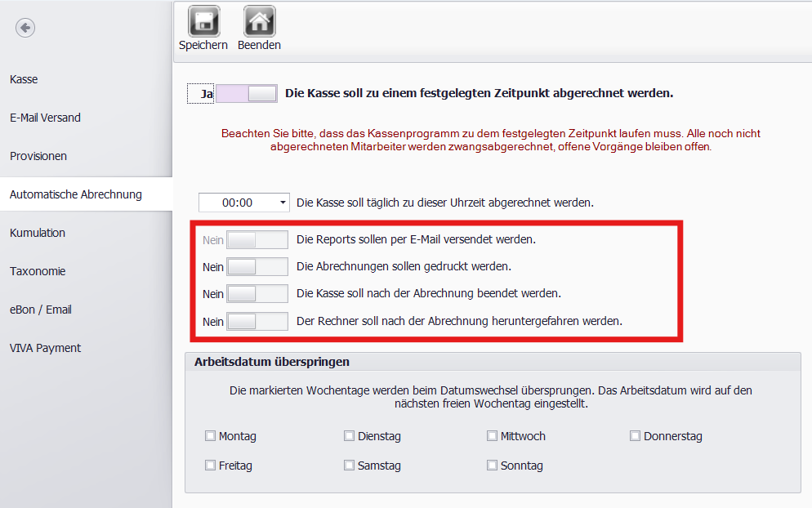
Task: Go back with the round arrow icon
Action: click(x=25, y=28)
